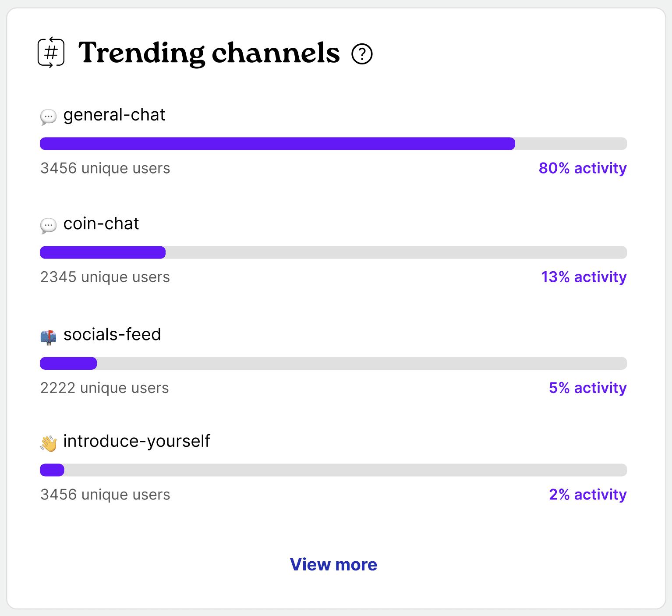Click the 5% activity label for socials-feed

pyautogui.click(x=587, y=388)
